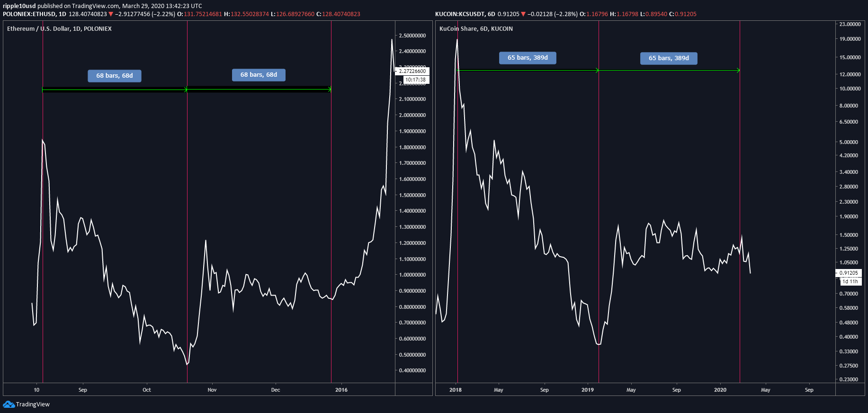
Task: Select the 68 bars label above the green arrow
Action: (259, 75)
